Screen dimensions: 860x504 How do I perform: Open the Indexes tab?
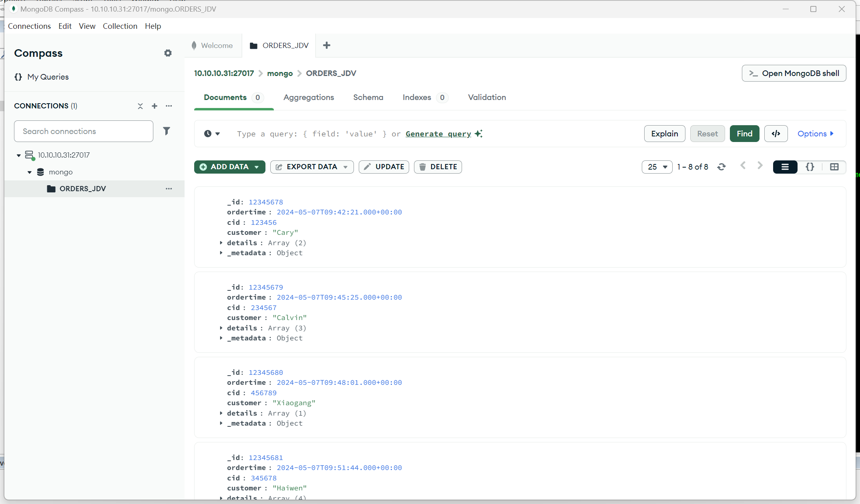tap(425, 97)
